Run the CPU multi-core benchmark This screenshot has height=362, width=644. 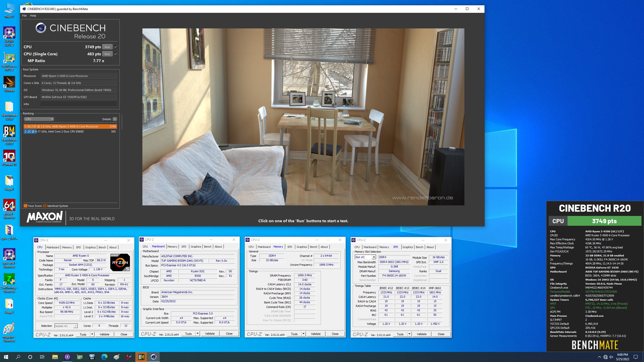point(107,47)
